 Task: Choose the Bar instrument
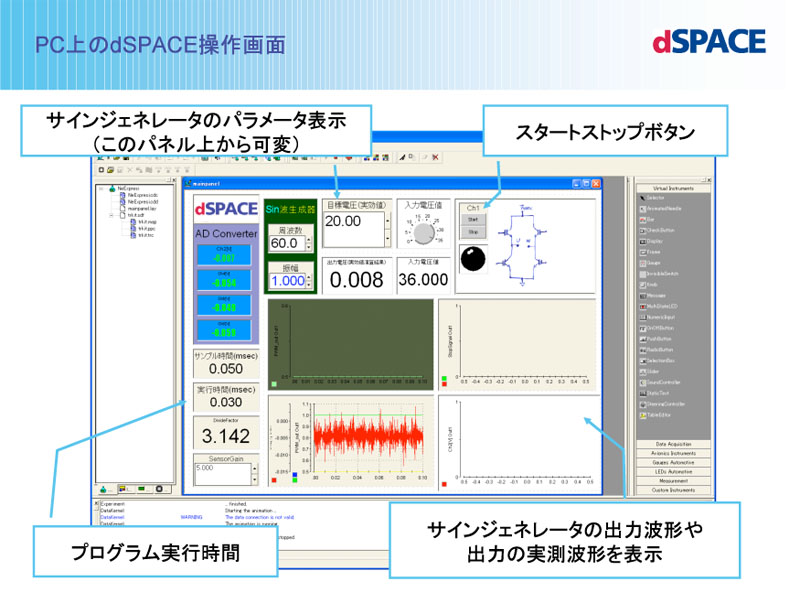pyautogui.click(x=647, y=219)
